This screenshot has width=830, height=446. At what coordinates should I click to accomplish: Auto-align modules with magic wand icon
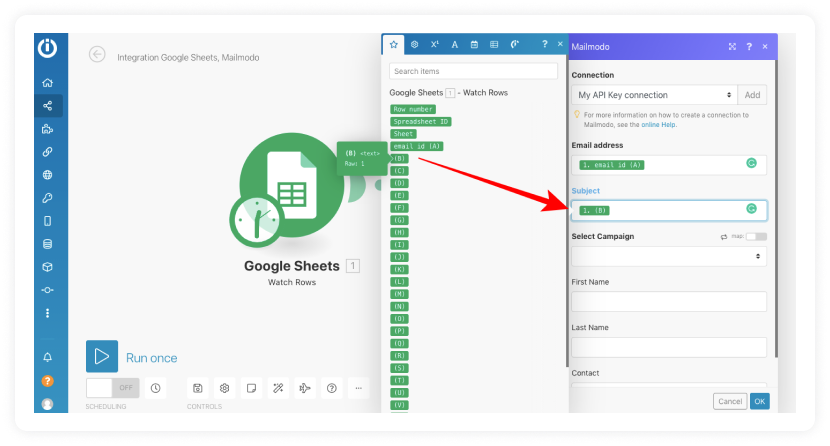click(278, 388)
